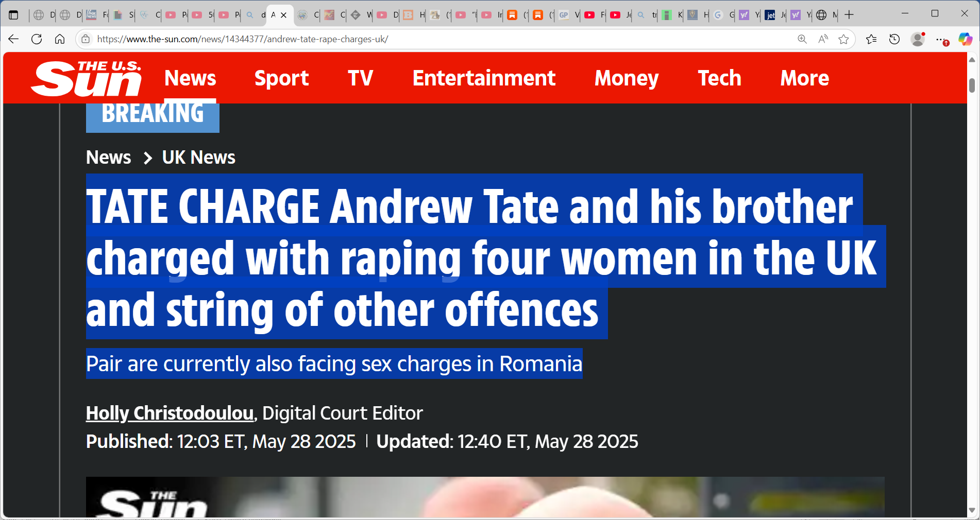Click the scrollbar down arrow
The height and width of the screenshot is (520, 980).
click(x=972, y=510)
